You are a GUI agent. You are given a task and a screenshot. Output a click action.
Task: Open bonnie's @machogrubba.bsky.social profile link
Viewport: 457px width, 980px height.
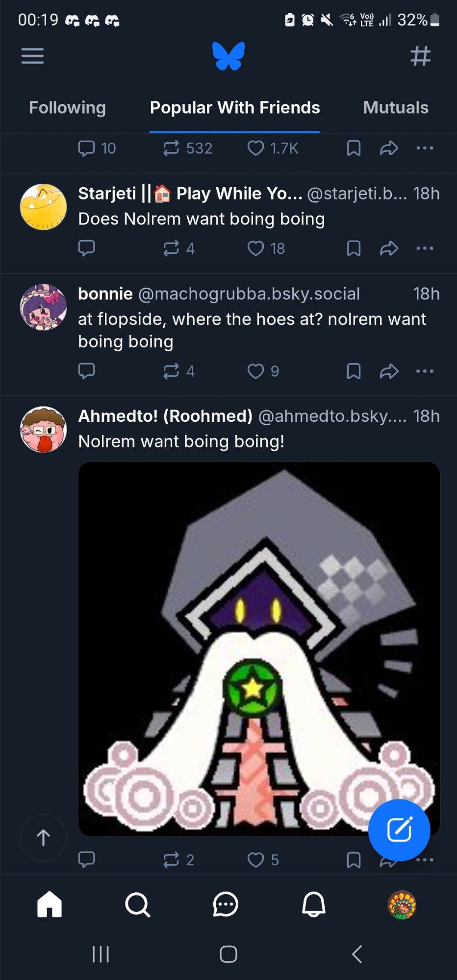[x=249, y=294]
